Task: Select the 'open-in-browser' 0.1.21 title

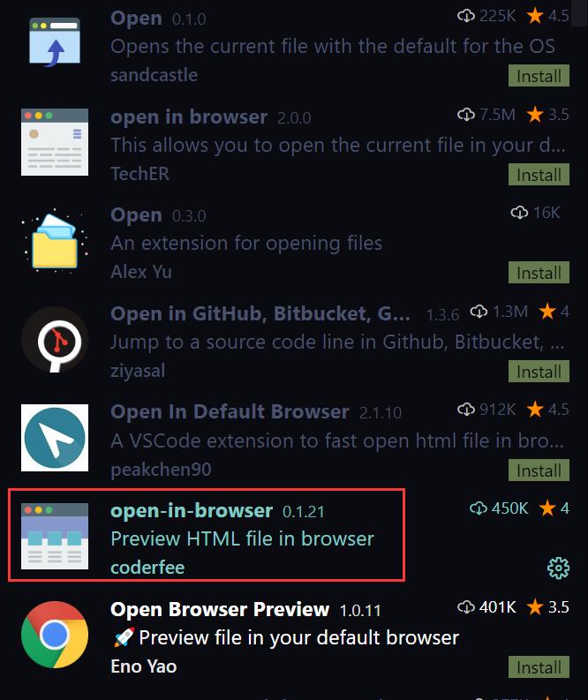Action: 192,510
